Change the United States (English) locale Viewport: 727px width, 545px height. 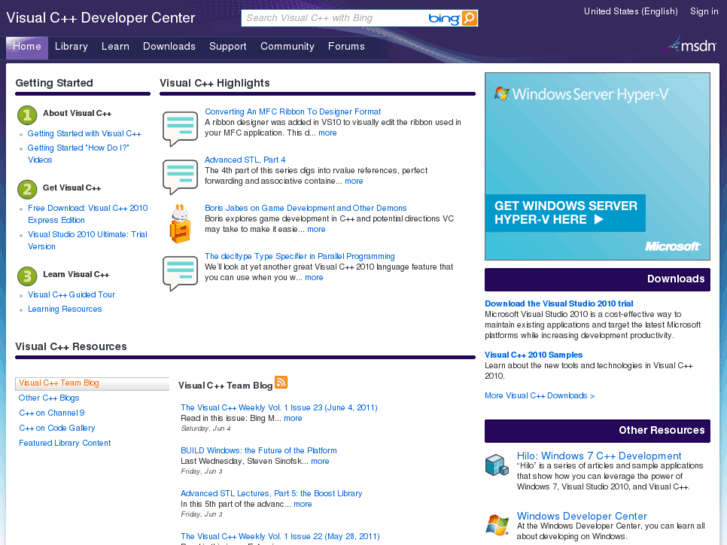(630, 12)
